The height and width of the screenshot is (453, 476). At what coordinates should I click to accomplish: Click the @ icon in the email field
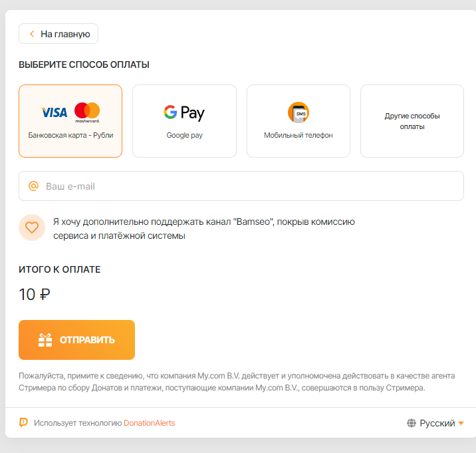coord(33,186)
